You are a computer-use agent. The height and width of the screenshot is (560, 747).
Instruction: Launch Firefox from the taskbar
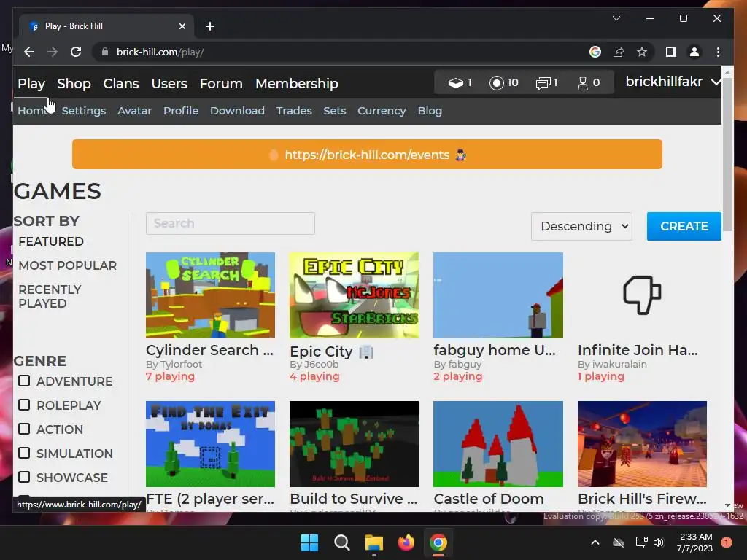tap(406, 542)
